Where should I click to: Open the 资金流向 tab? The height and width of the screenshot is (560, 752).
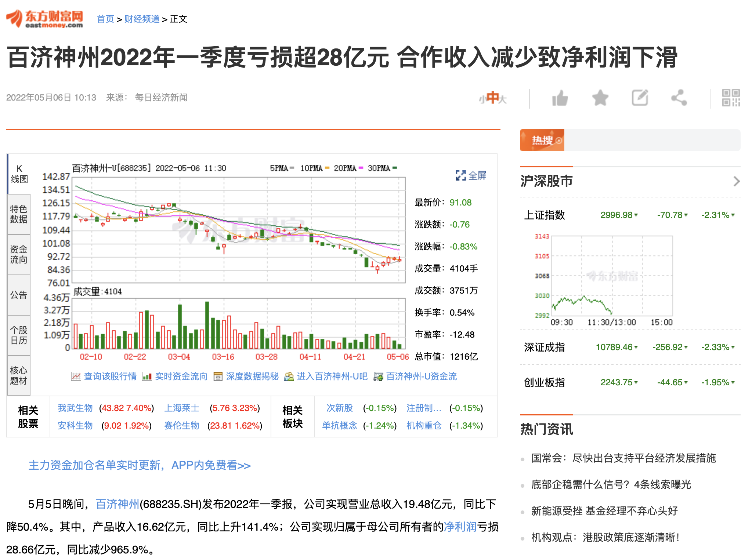(x=19, y=255)
